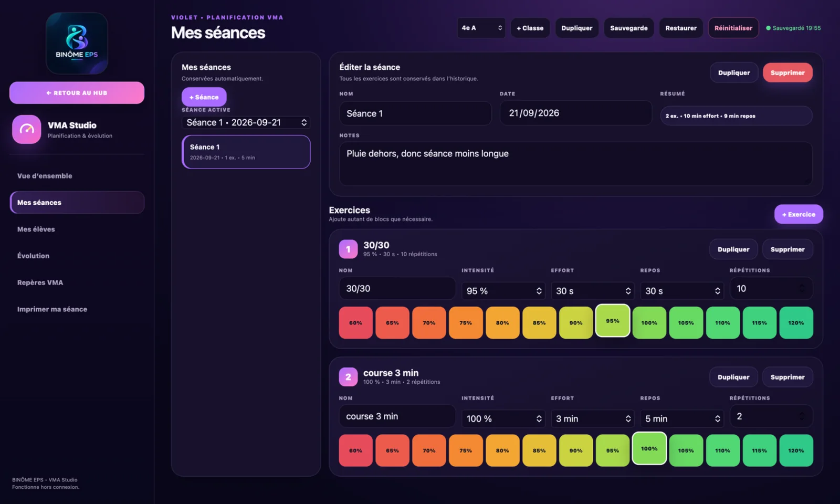The width and height of the screenshot is (840, 504).
Task: Add a block with + Exercice
Action: tap(799, 214)
